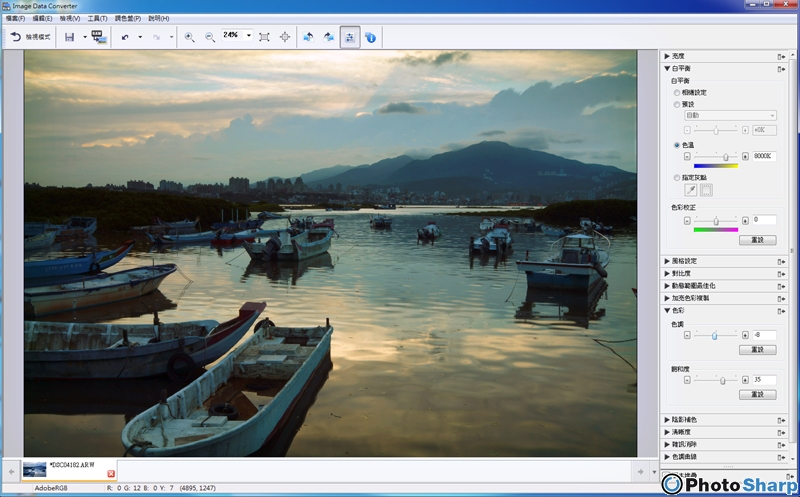Open the 自動 preset dropdown

(x=730, y=115)
